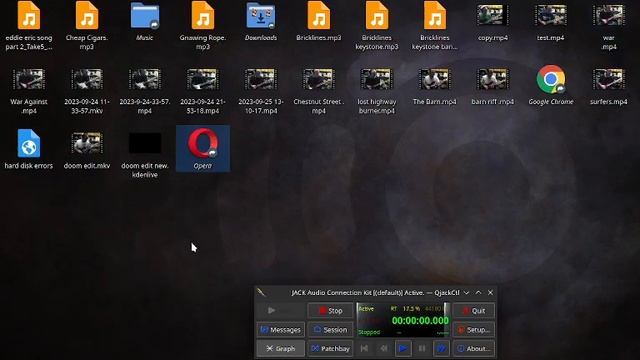Select the War Against .mp4 video

point(29,91)
